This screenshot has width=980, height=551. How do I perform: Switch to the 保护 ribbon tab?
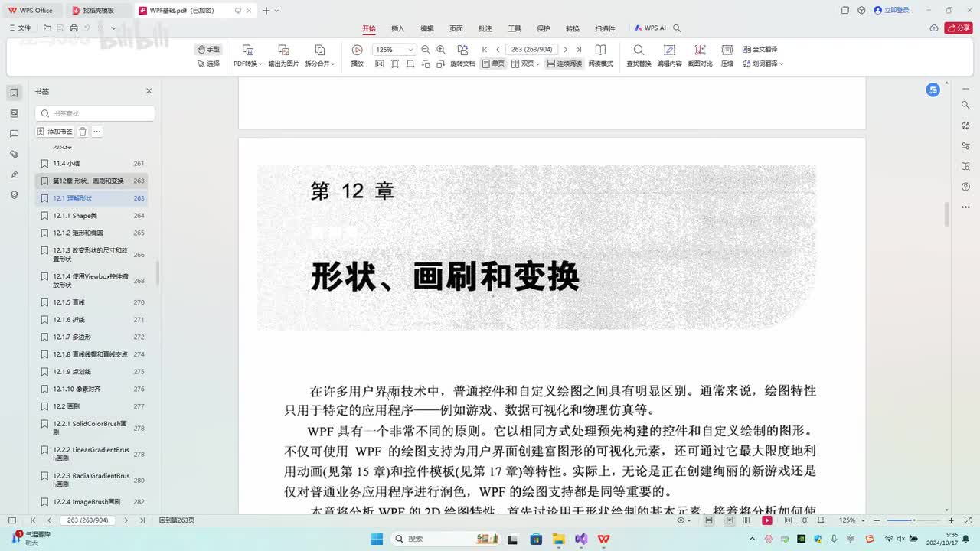544,28
